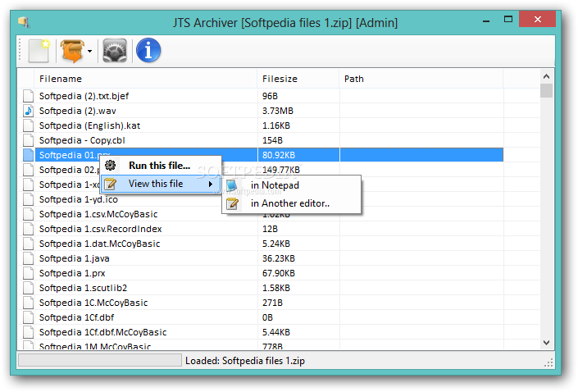Choose in Another editor.. submenu option
The width and height of the screenshot is (578, 392).
coord(290,203)
